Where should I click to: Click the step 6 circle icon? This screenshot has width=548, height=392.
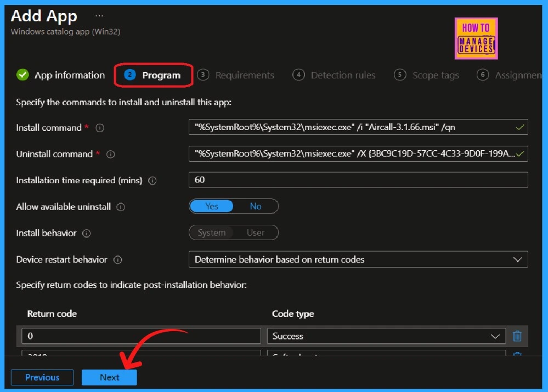pyautogui.click(x=483, y=75)
